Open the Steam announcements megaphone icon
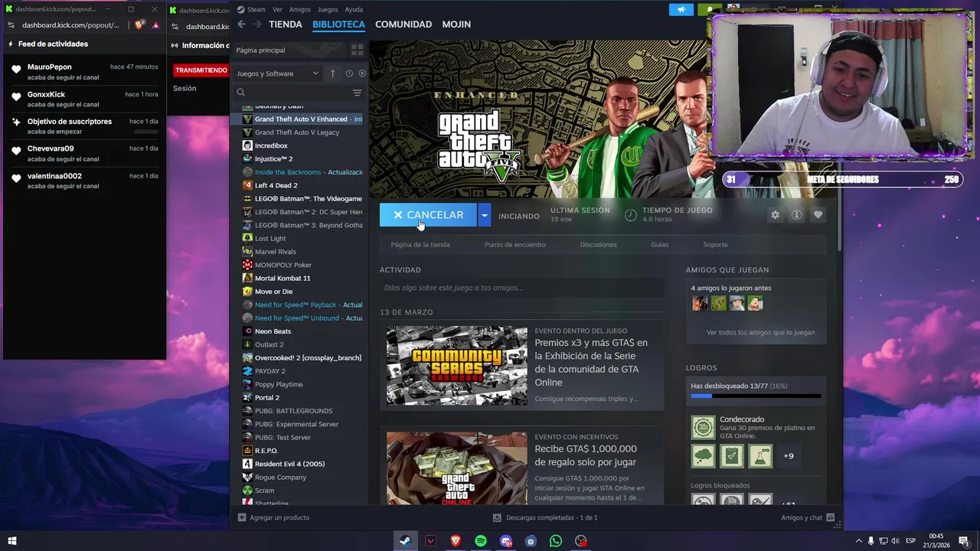 point(681,9)
